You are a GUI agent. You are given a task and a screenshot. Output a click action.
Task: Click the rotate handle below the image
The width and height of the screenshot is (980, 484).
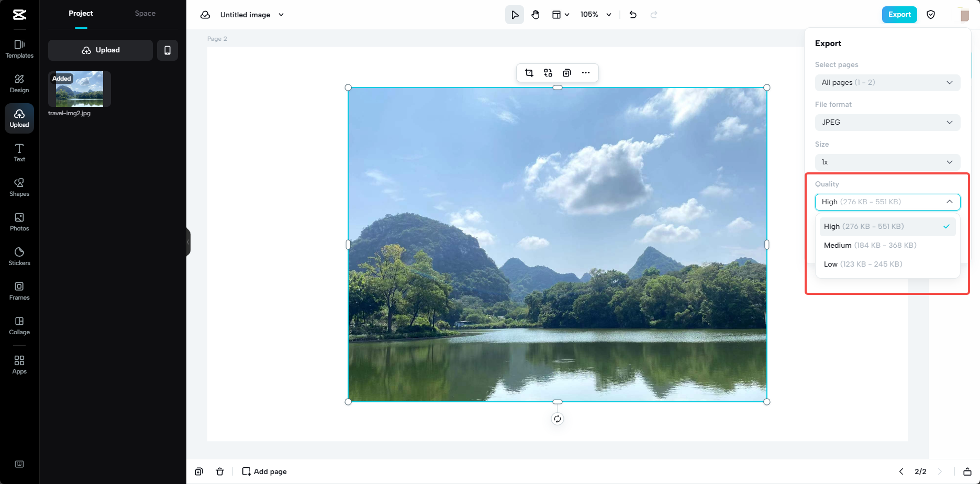(x=558, y=419)
